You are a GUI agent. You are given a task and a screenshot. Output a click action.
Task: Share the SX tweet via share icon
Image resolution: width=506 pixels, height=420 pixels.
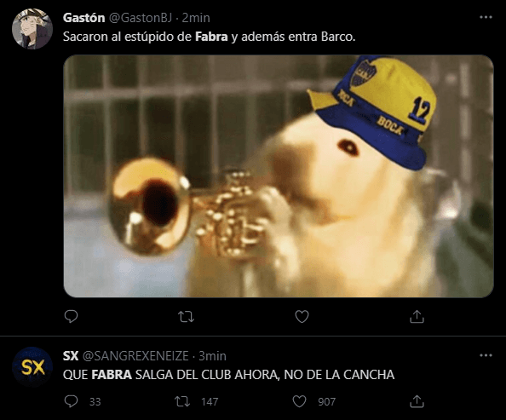(417, 401)
